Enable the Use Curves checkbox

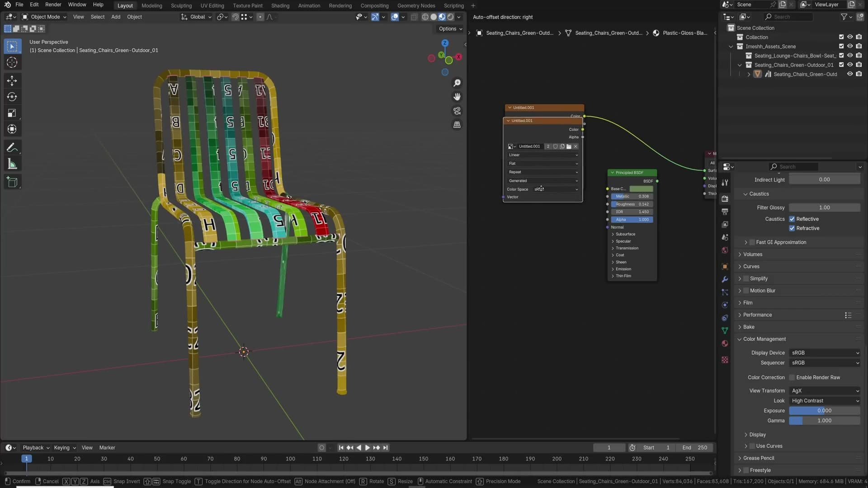coord(752,446)
